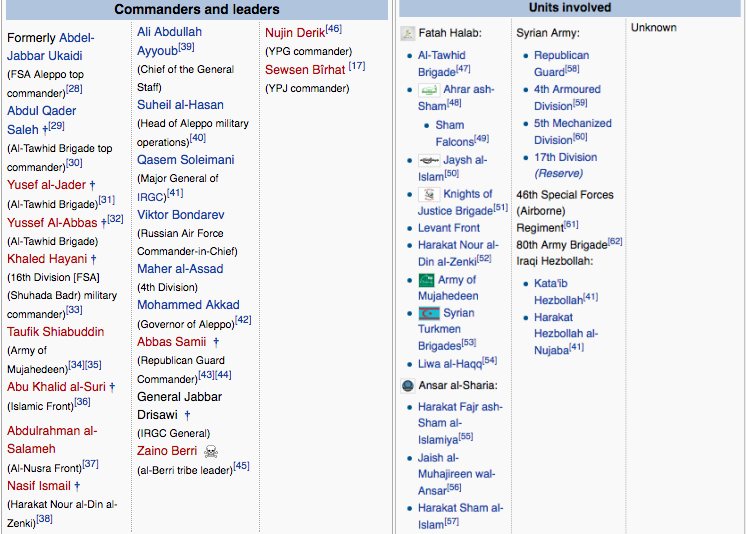Viewport: 747px width, 534px height.
Task: Open the Zaino Berri link
Action: click(x=167, y=451)
